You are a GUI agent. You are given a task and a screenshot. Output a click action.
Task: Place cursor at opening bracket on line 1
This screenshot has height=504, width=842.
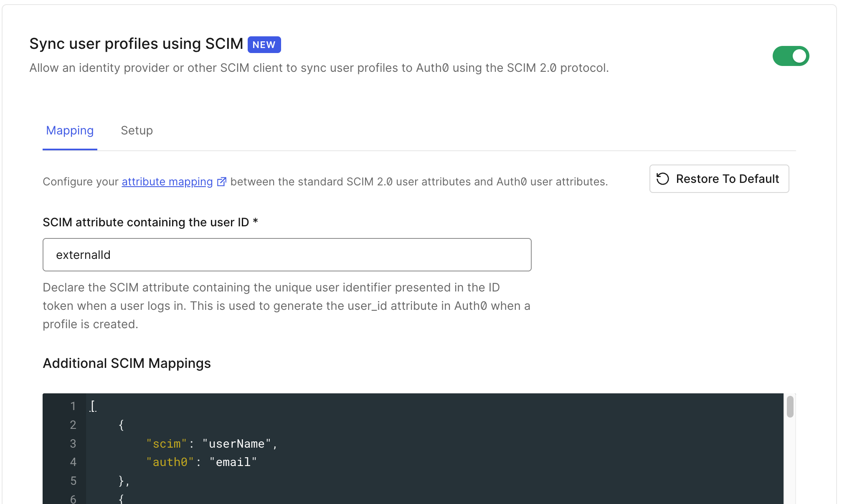[93, 406]
